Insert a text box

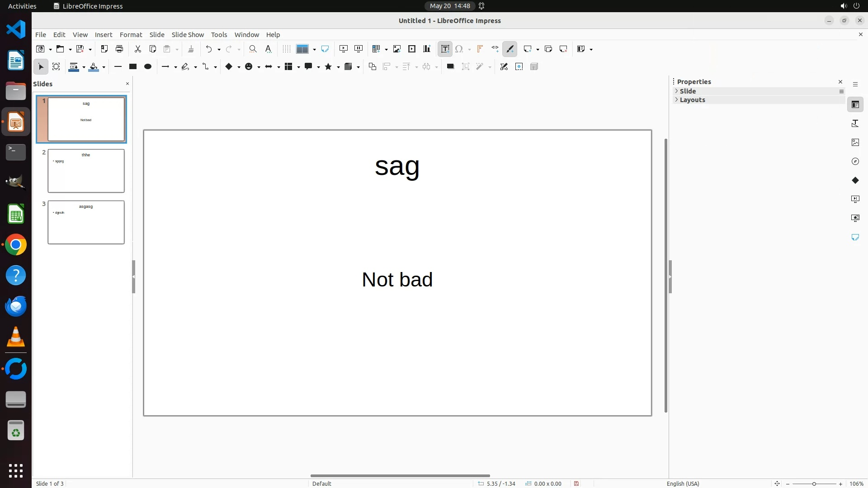[x=445, y=49]
